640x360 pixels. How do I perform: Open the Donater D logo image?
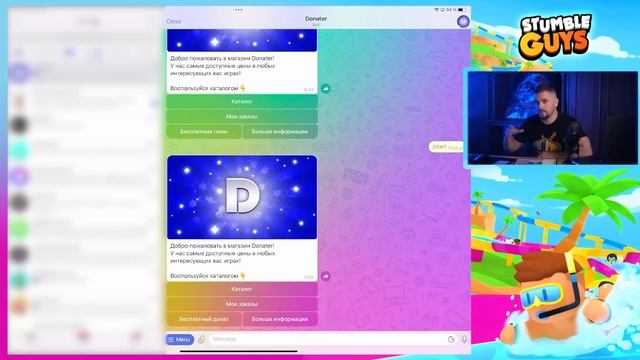[x=242, y=197]
